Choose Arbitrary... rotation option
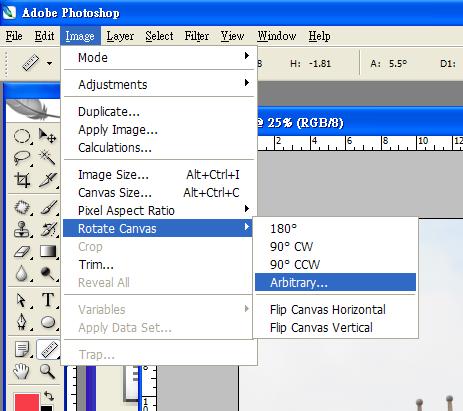 (335, 282)
